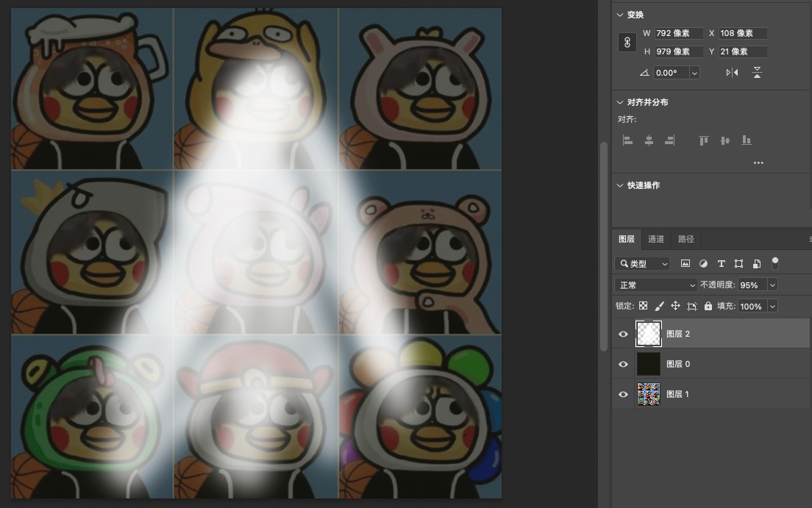Align top edges
The height and width of the screenshot is (508, 812).
coord(703,140)
